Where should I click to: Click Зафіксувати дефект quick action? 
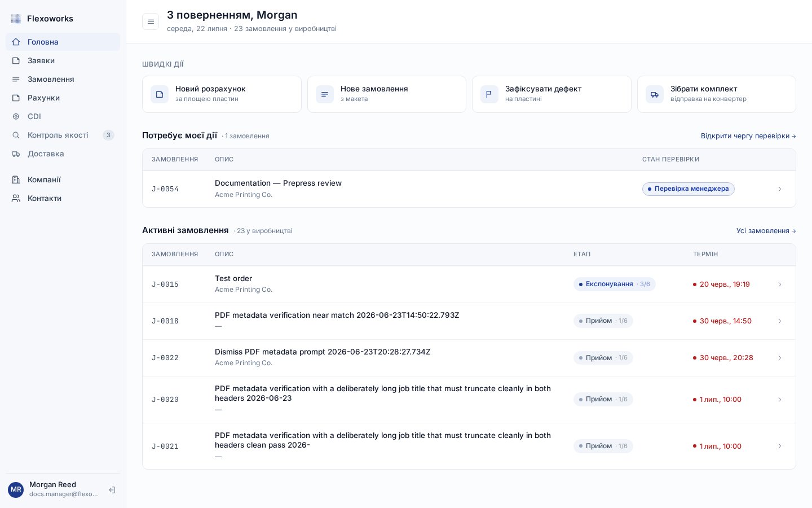pyautogui.click(x=551, y=94)
